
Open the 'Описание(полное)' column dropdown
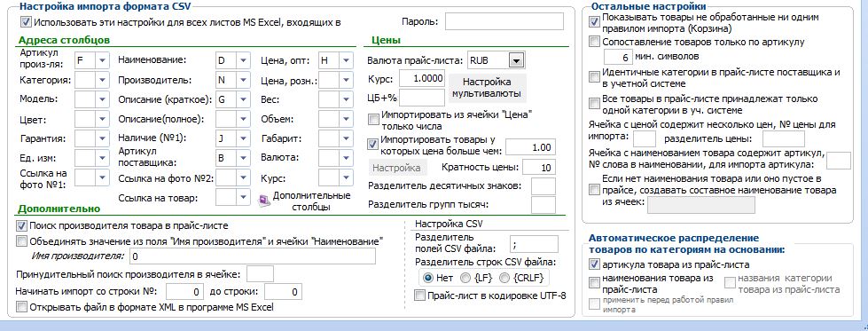point(244,119)
